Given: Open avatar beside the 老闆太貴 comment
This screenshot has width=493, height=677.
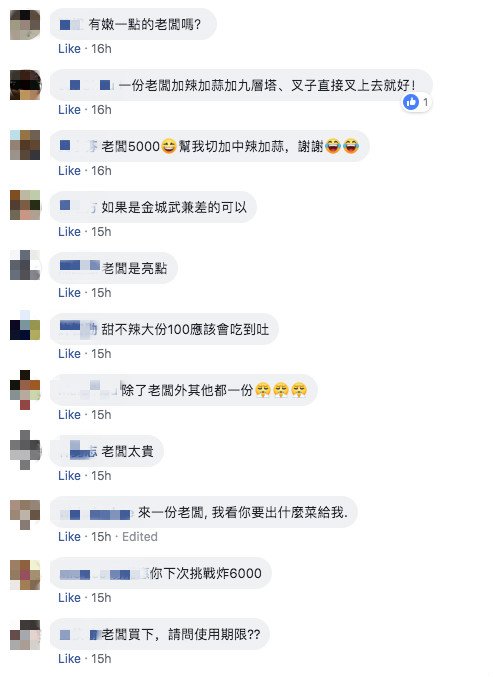Looking at the screenshot, I should (x=25, y=450).
